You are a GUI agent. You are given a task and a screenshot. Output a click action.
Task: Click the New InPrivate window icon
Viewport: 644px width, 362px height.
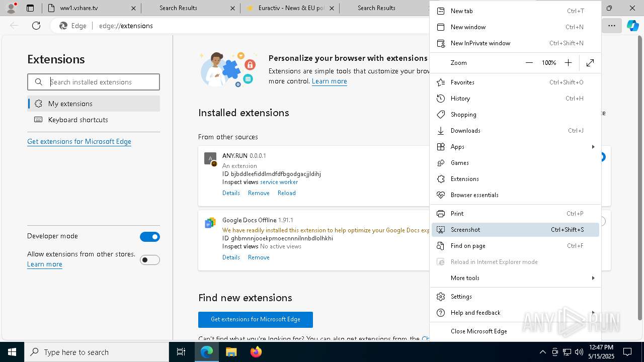pos(441,43)
